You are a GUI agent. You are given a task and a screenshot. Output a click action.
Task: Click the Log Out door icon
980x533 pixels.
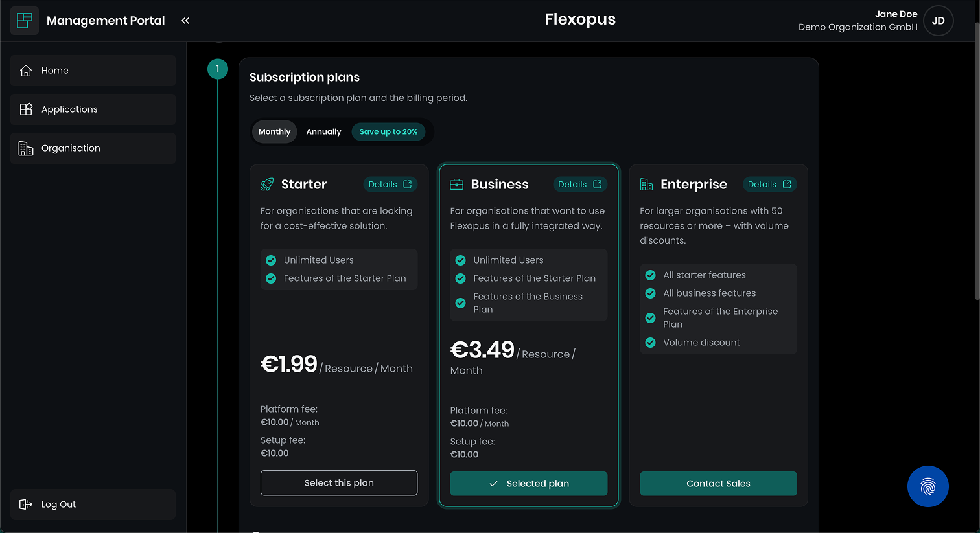click(x=26, y=505)
